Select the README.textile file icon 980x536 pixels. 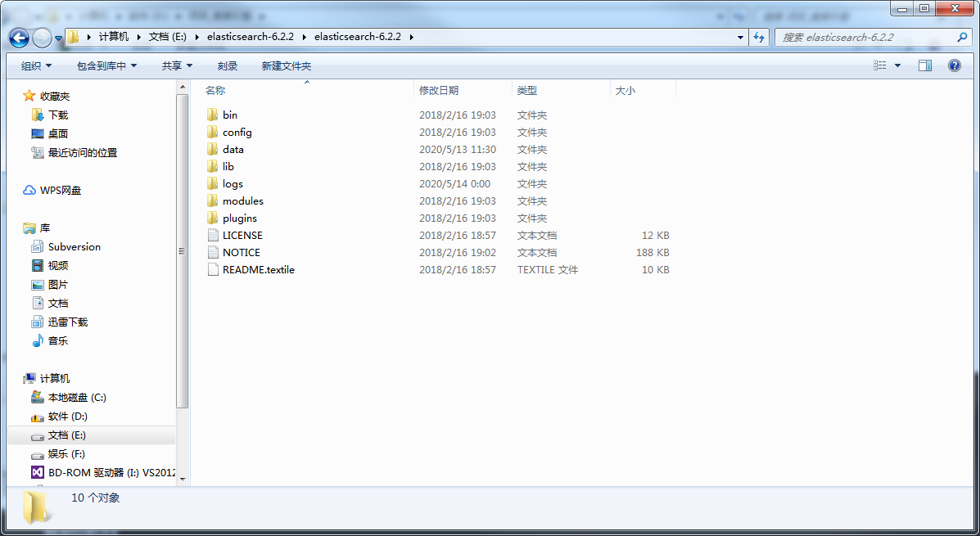pyautogui.click(x=213, y=269)
